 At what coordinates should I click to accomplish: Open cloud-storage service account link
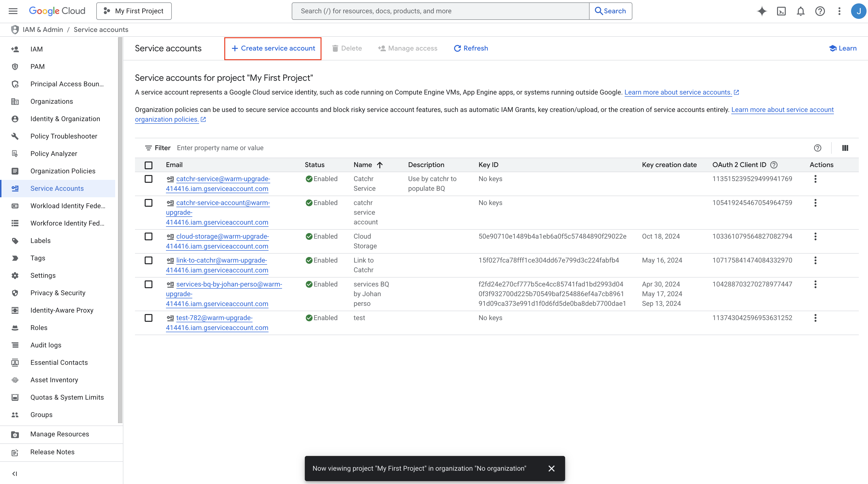217,241
